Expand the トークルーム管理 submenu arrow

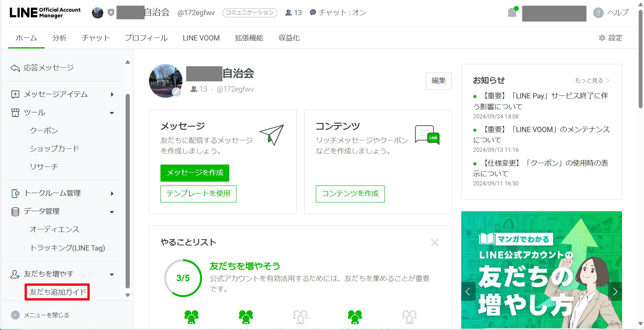112,193
